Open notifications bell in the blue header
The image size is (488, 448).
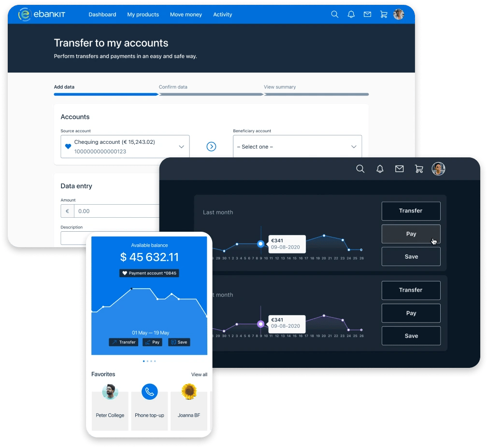351,14
